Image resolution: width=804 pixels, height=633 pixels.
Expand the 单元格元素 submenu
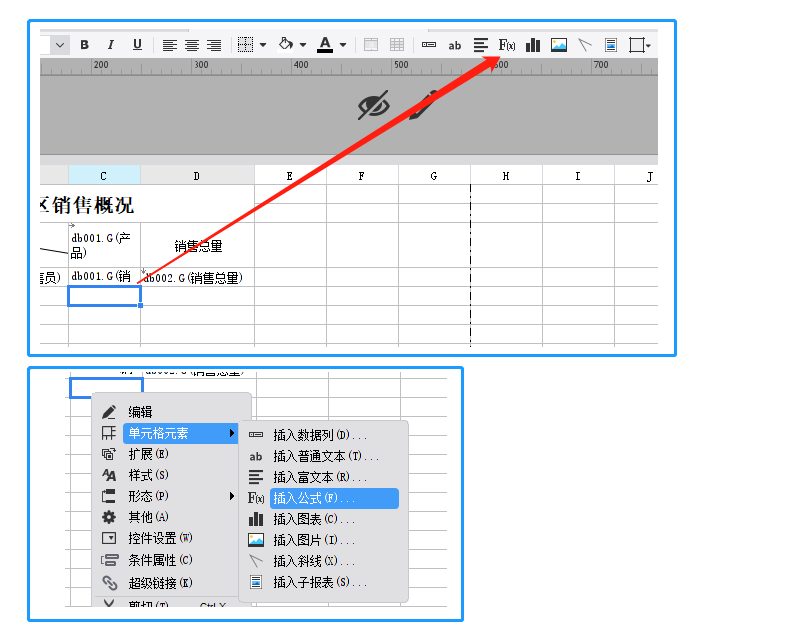tap(160, 433)
